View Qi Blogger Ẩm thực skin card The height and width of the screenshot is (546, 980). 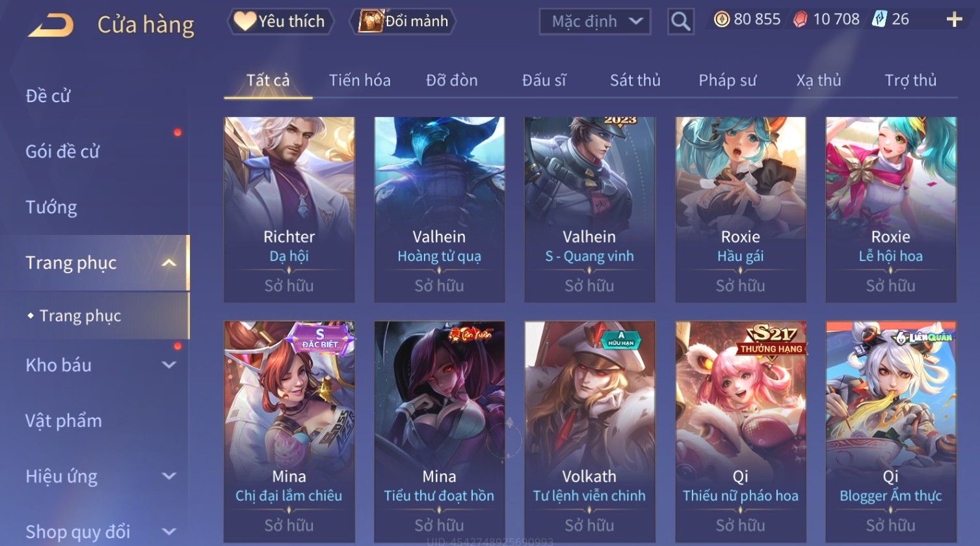(x=891, y=432)
